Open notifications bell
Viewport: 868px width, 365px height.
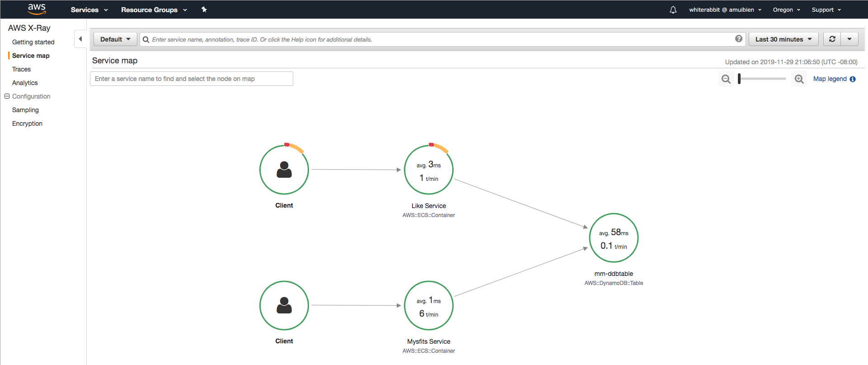(x=673, y=9)
